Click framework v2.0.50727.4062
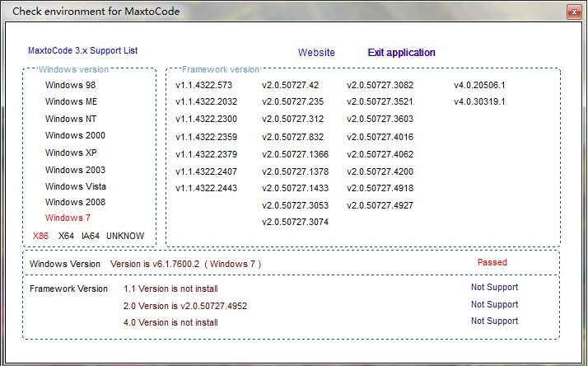Image resolution: width=588 pixels, height=366 pixels. [380, 154]
